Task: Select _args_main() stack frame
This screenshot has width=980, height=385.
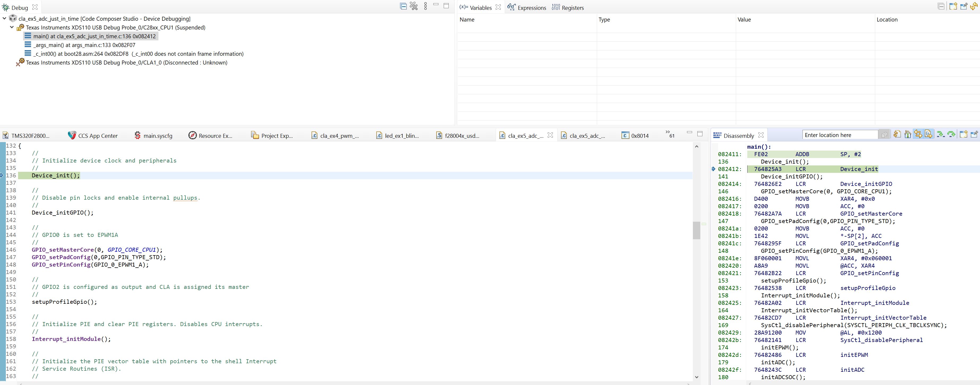Action: (x=84, y=45)
